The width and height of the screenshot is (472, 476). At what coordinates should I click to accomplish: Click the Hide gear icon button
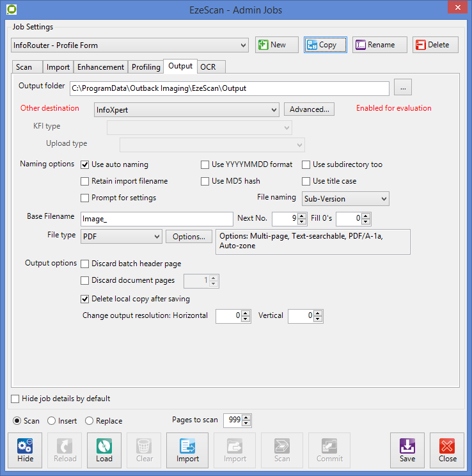pos(26,450)
